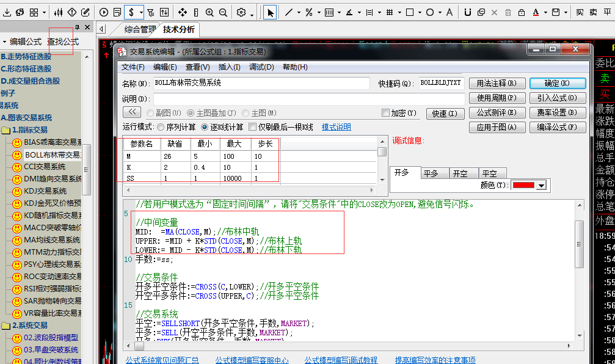The image size is (615, 364).
Task: Select 逐K线计算 run mode radio button
Action: (205, 127)
